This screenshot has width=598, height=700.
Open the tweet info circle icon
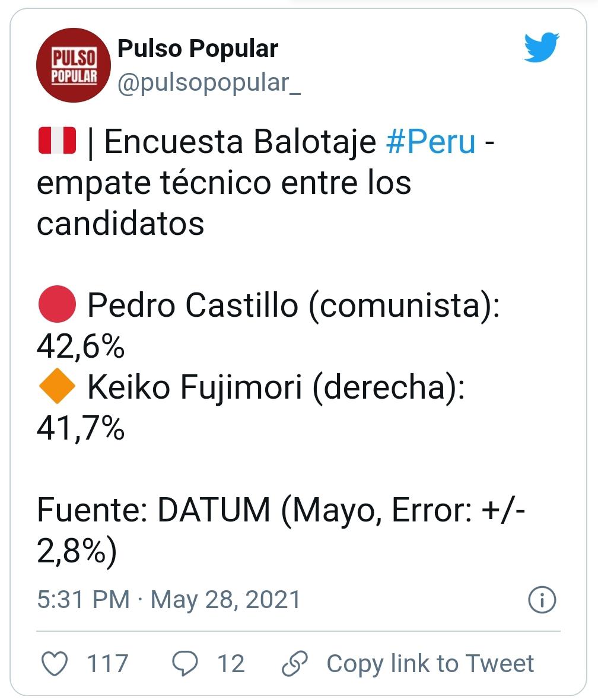click(542, 600)
